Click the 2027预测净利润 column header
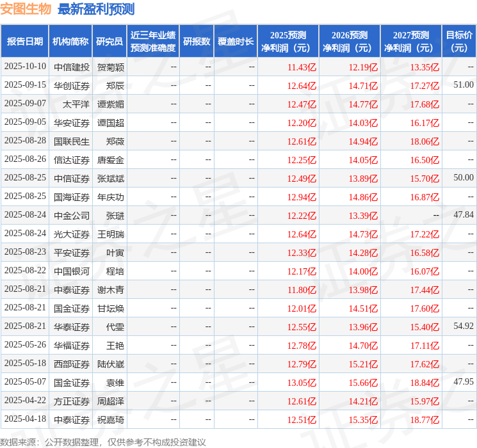The width and height of the screenshot is (477, 448). [411, 42]
